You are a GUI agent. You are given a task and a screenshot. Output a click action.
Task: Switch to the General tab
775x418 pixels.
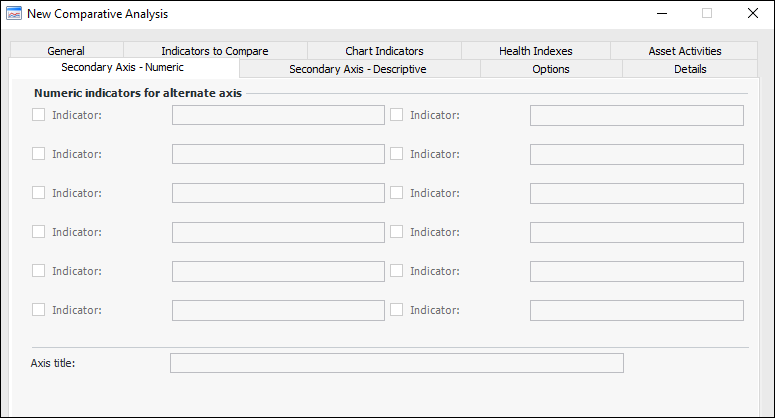(66, 51)
